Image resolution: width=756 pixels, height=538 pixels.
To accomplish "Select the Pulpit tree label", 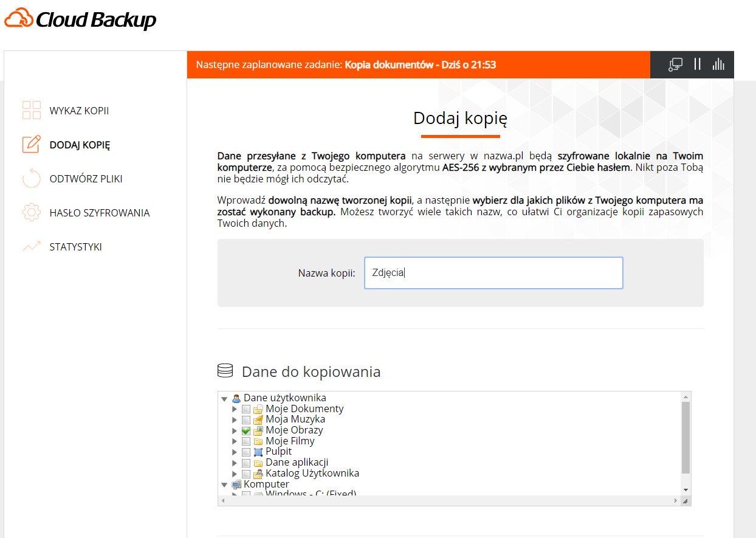I will coord(278,452).
